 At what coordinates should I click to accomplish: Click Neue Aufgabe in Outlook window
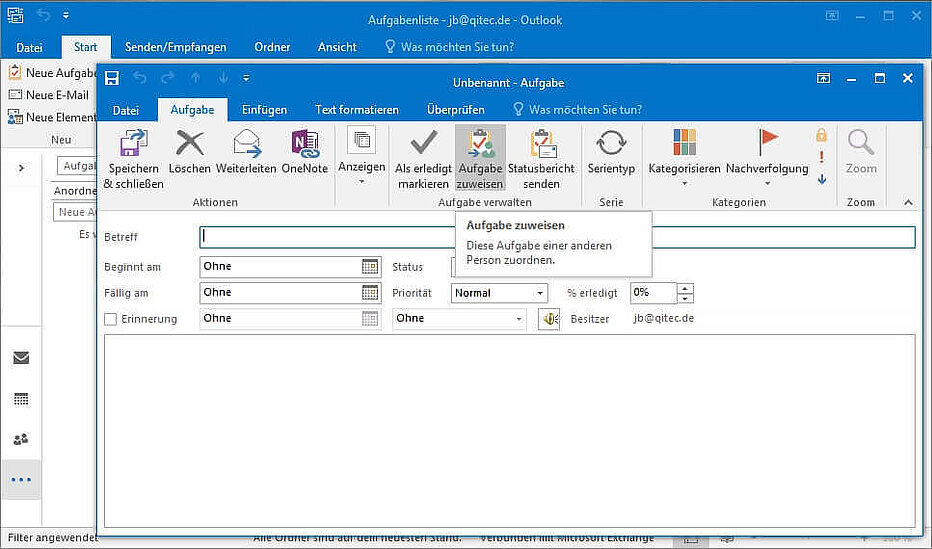click(52, 73)
